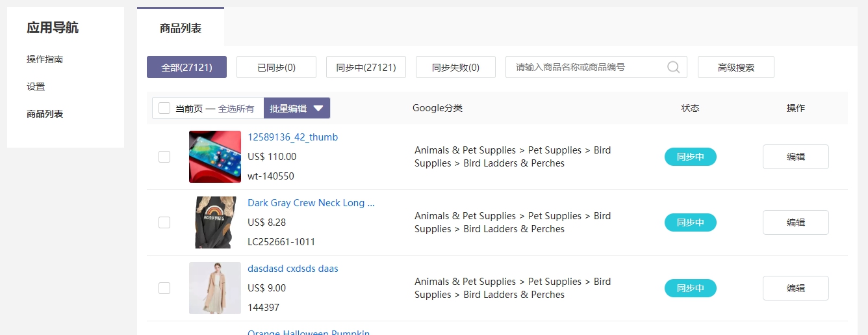Filter by 同步中(27121) status
868x335 pixels.
[366, 67]
